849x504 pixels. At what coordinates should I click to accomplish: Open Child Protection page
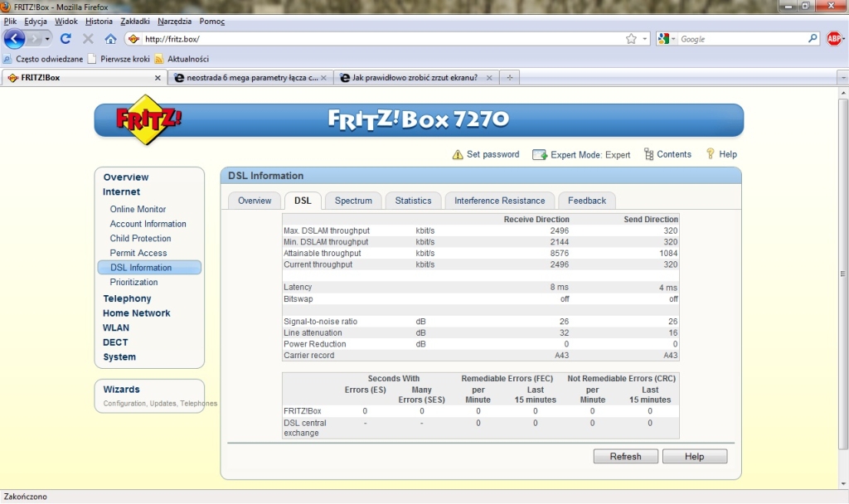coord(140,238)
